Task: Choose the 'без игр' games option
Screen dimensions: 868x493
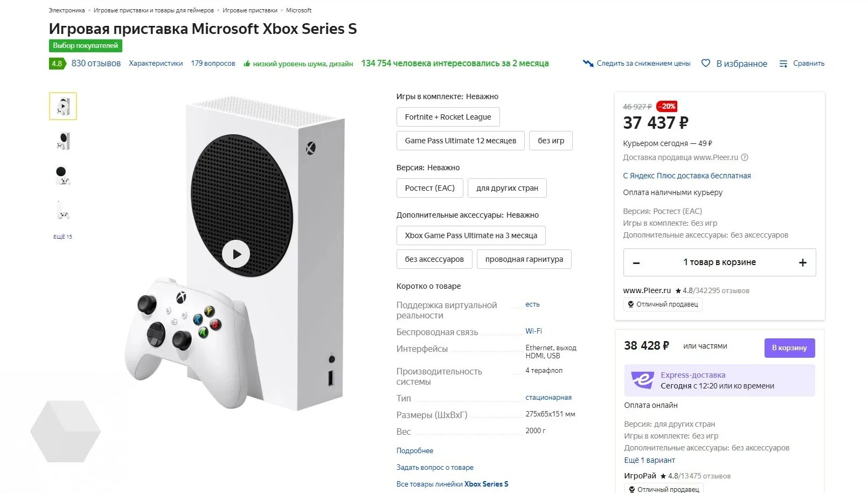Action: click(551, 141)
